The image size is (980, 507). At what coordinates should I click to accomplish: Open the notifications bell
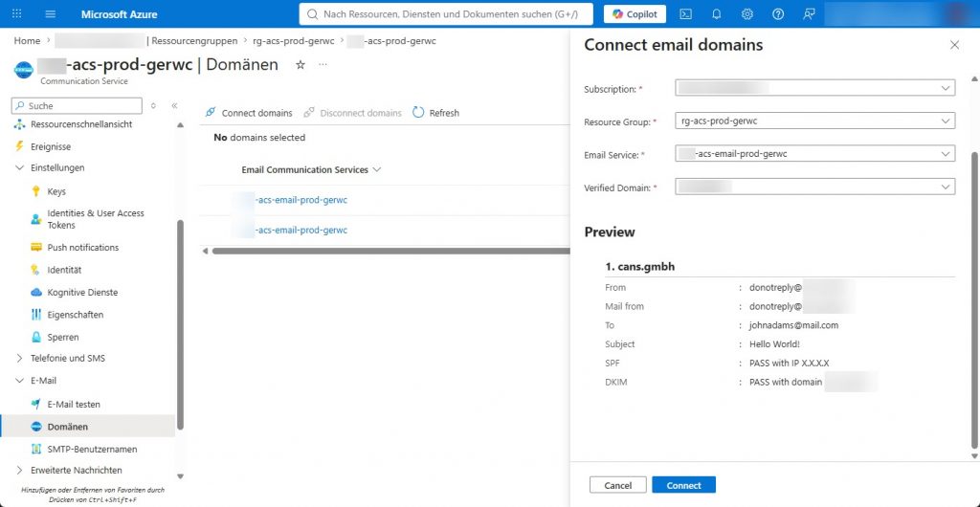coord(716,13)
